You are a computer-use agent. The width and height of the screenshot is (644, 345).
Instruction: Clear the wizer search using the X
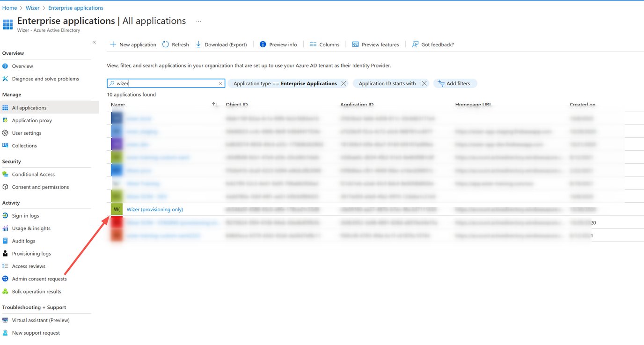[x=220, y=83]
